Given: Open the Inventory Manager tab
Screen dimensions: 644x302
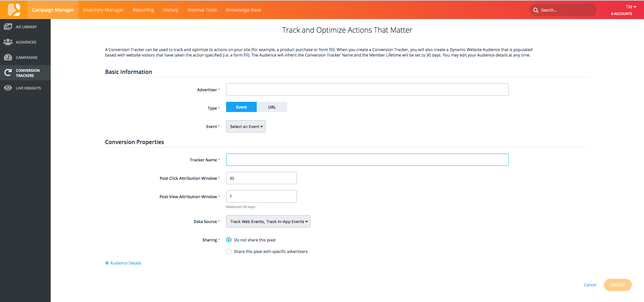Looking at the screenshot, I should [x=103, y=10].
